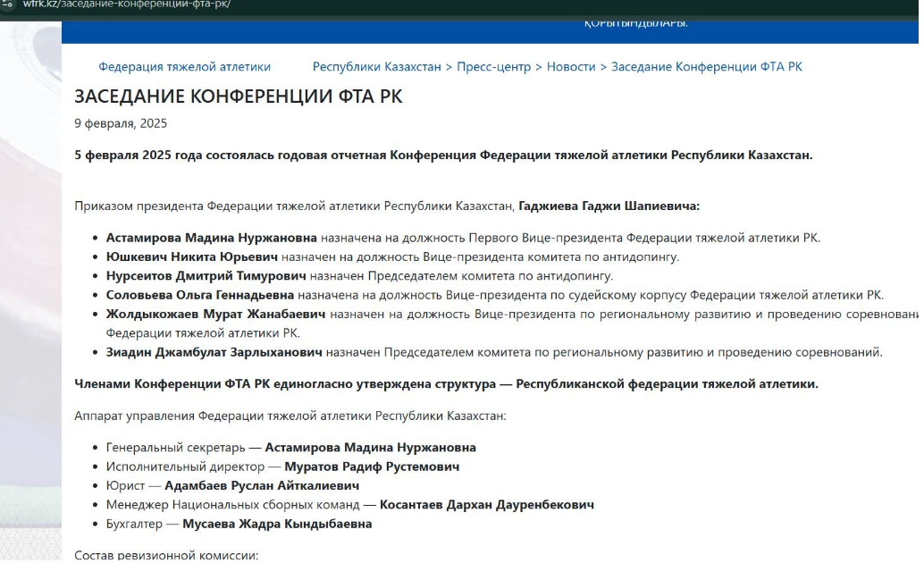Viewport: 924px width, 563px height.
Task: Click the site information icon in address bar
Action: tap(8, 4)
